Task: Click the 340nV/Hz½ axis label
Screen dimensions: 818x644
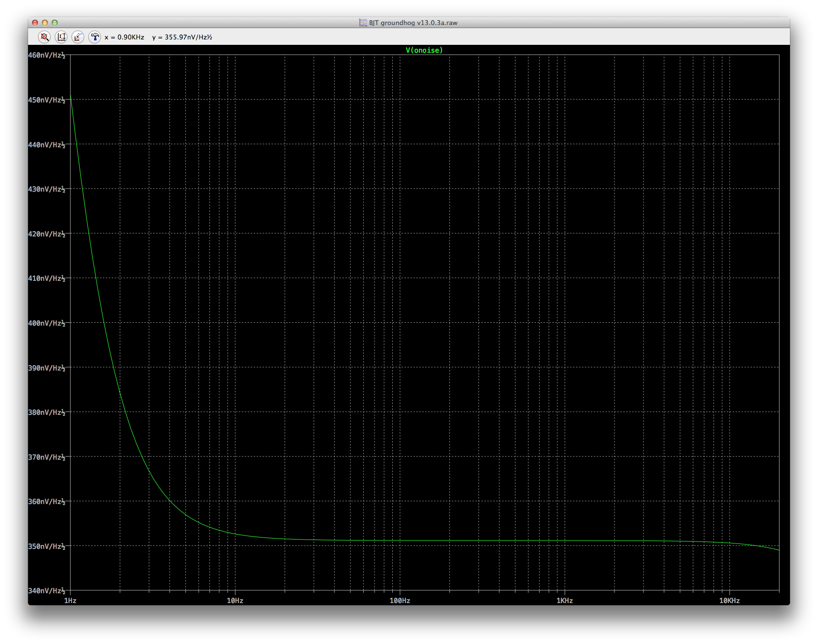Action: pos(47,591)
